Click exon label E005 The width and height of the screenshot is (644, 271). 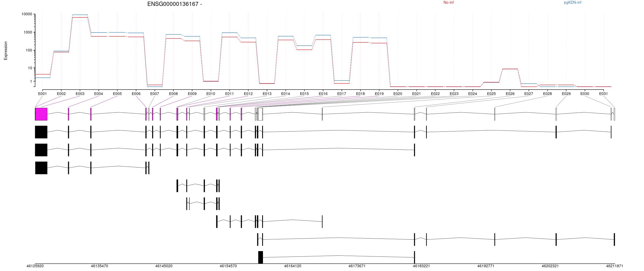[x=117, y=94]
